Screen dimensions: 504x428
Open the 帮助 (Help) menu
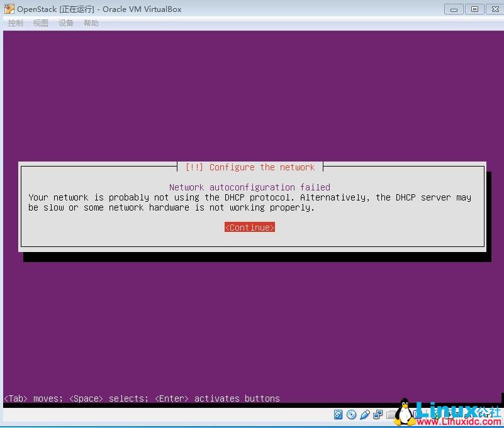(90, 23)
